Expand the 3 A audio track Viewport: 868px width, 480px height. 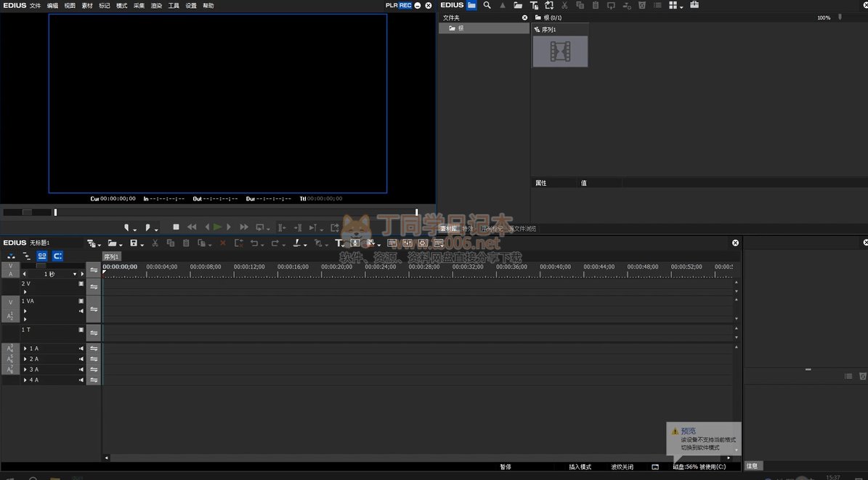[x=25, y=370]
